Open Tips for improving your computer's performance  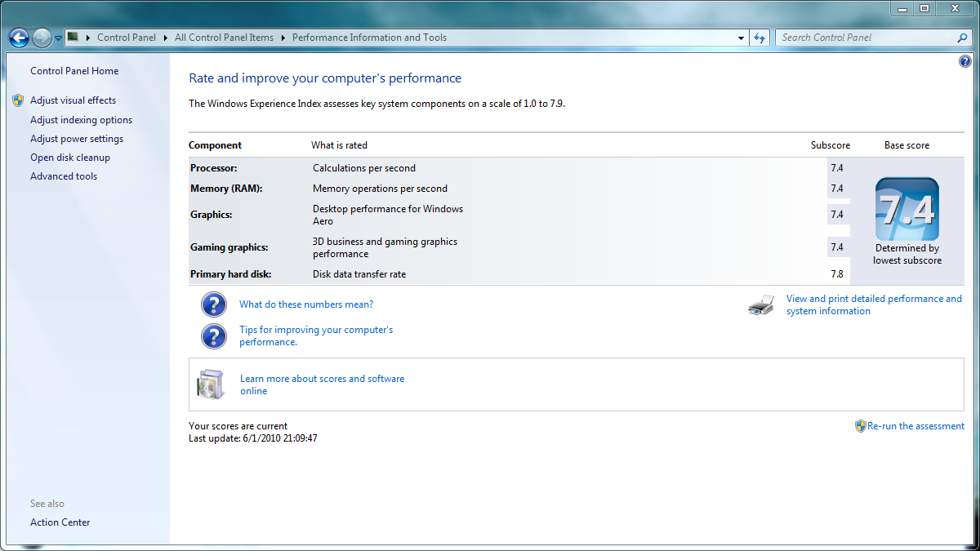(316, 336)
